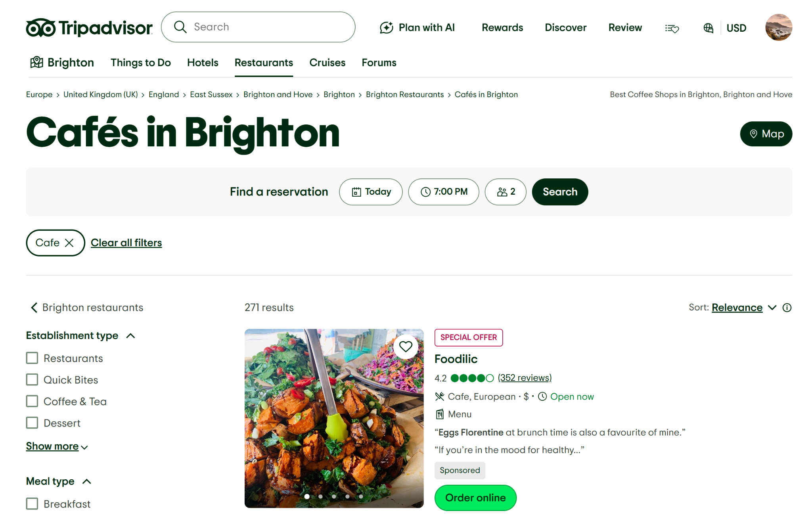Tick the Breakfast meal type checkbox

(x=32, y=504)
